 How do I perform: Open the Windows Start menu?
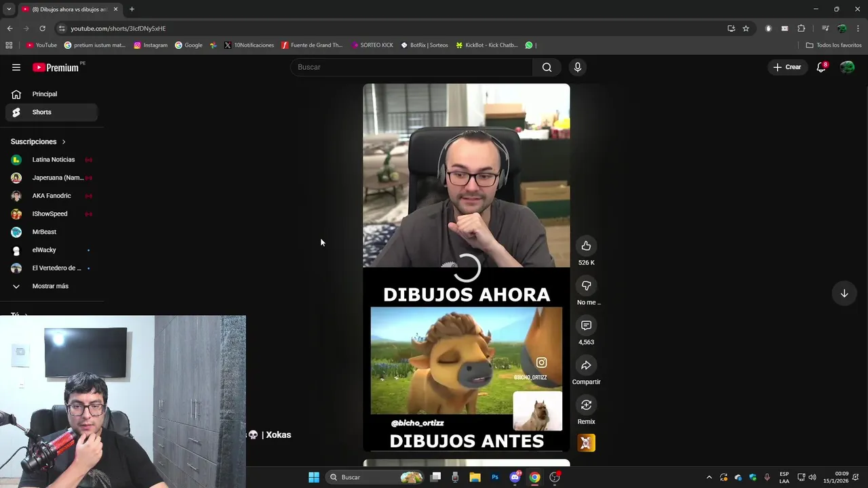coord(314,477)
